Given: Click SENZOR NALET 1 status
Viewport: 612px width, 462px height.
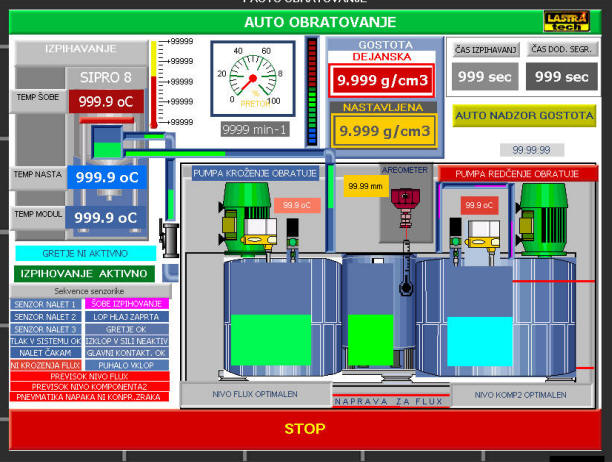Looking at the screenshot, I should coord(44,304).
